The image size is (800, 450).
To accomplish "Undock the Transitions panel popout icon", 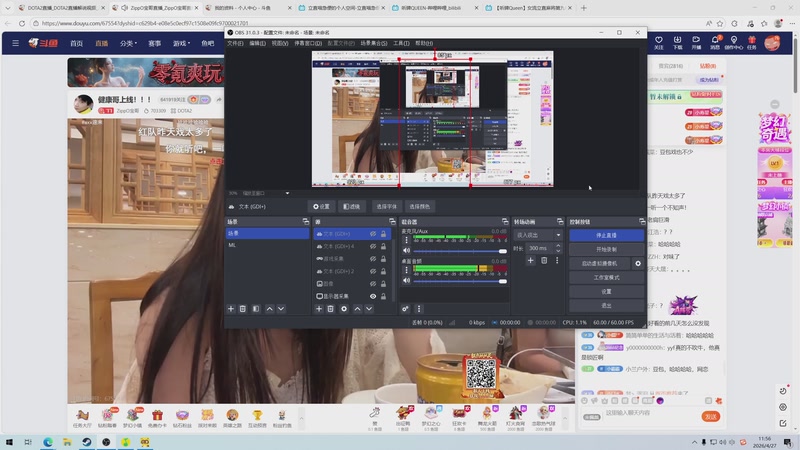I will [560, 221].
